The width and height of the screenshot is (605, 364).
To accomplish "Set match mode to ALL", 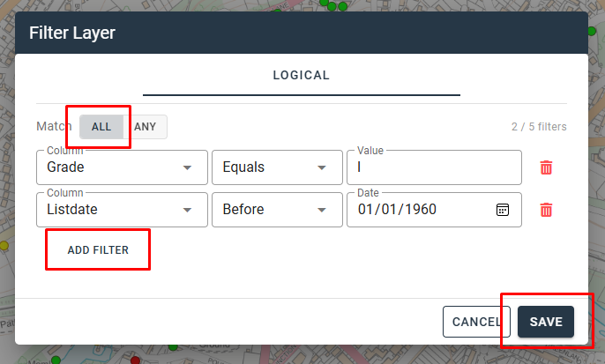I will (101, 127).
